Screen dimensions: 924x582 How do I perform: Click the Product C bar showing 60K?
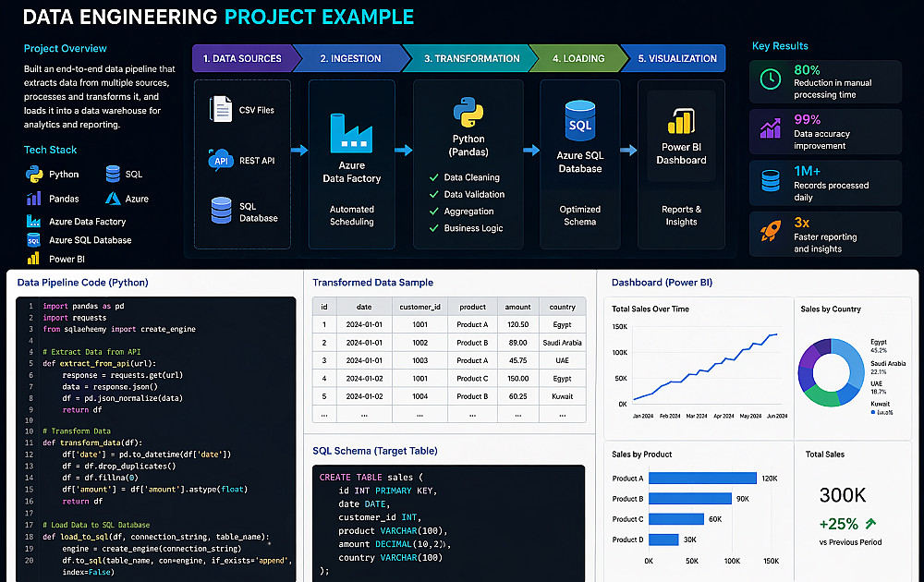(x=676, y=519)
